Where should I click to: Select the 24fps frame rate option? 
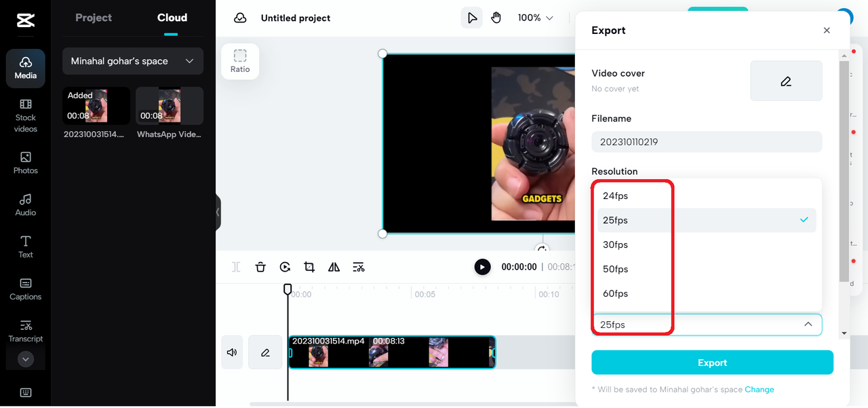click(616, 196)
